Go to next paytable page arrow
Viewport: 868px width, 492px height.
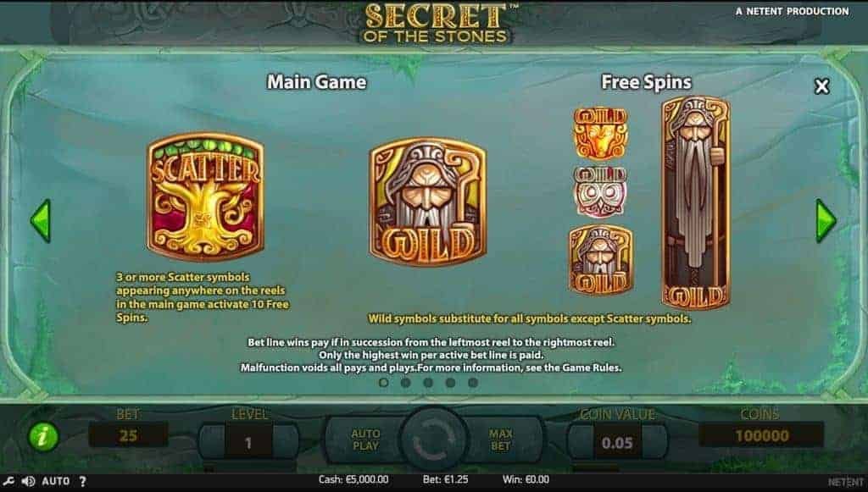(826, 220)
